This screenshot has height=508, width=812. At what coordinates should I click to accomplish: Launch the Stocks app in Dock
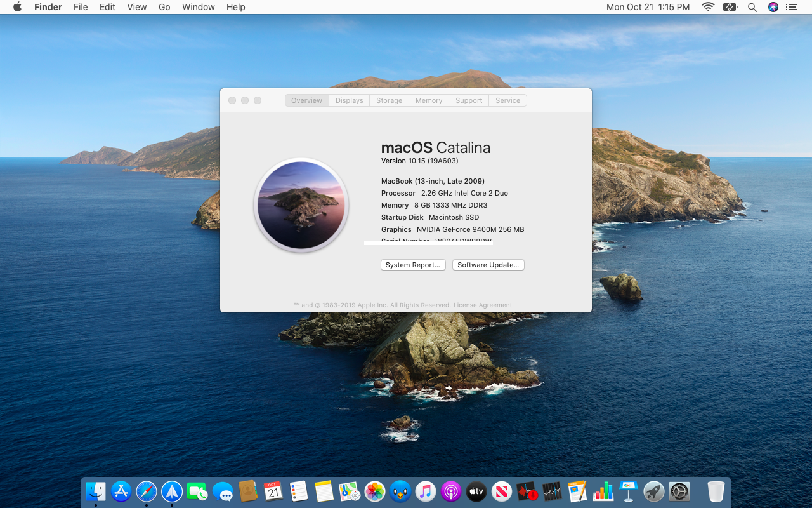[553, 491]
